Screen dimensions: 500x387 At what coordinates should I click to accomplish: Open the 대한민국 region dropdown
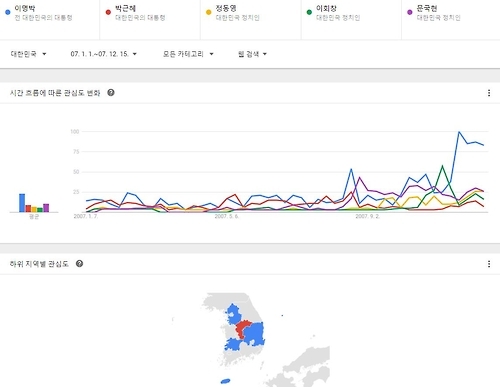coord(29,54)
